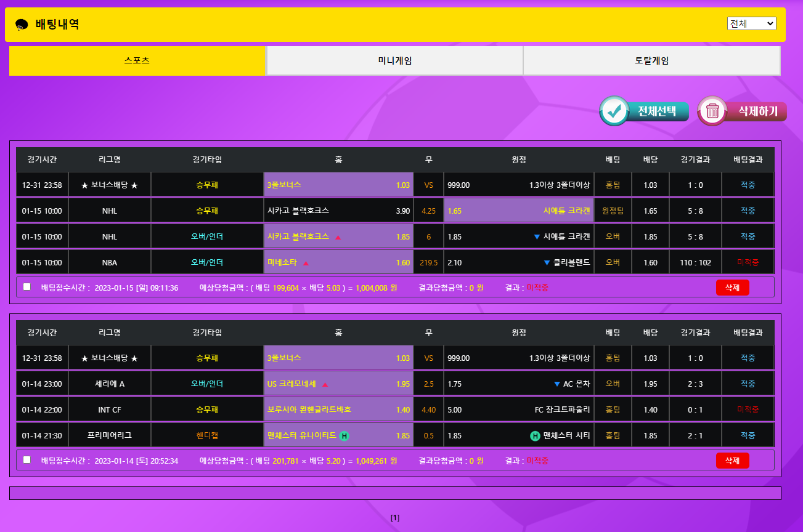803x532 pixels.
Task: Click the 시애틀 크라켄 away team selection cell
Action: 518,211
